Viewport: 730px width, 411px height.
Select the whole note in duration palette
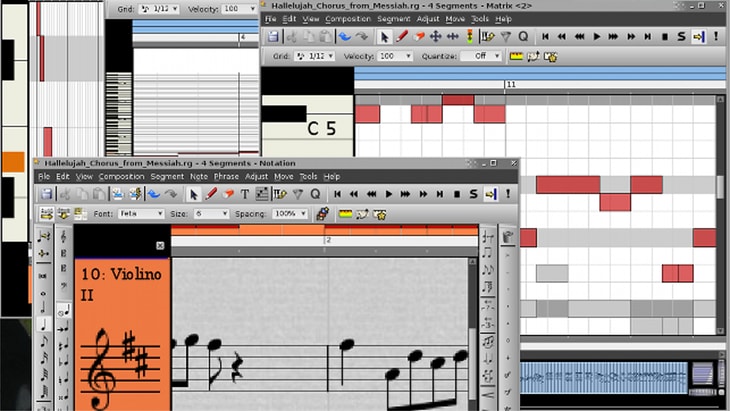pos(43,293)
